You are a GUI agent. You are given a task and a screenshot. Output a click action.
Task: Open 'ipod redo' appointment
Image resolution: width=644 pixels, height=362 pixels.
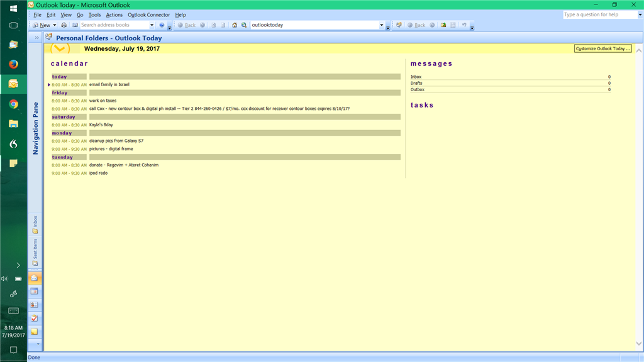point(98,173)
